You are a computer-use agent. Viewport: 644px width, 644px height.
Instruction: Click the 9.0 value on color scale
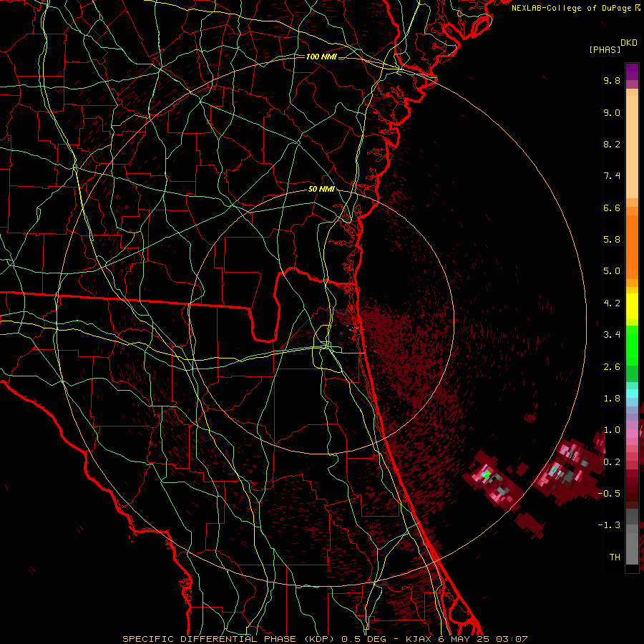tap(612, 112)
